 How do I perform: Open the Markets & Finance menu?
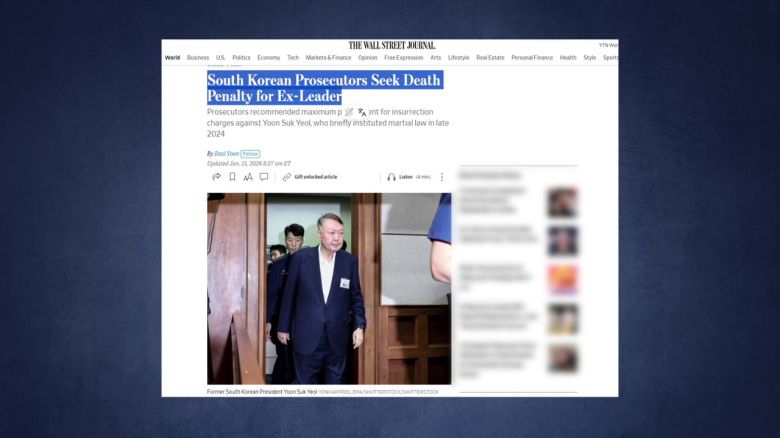[328, 58]
